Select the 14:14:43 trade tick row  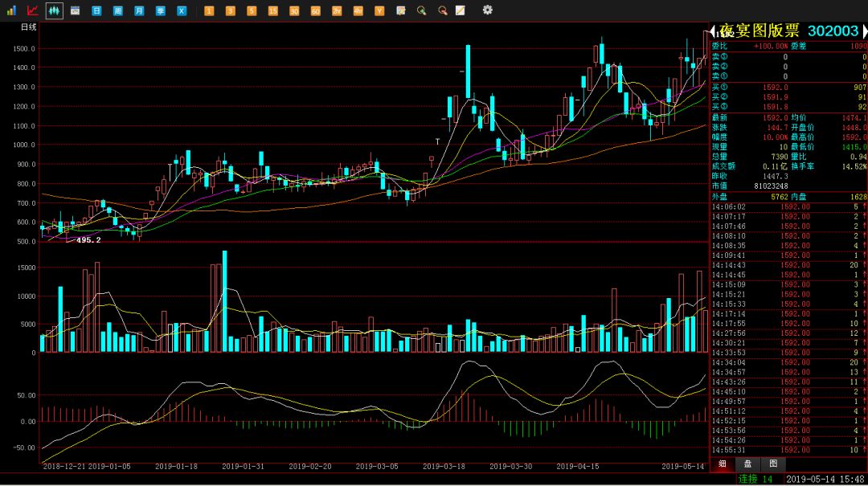[x=789, y=265]
